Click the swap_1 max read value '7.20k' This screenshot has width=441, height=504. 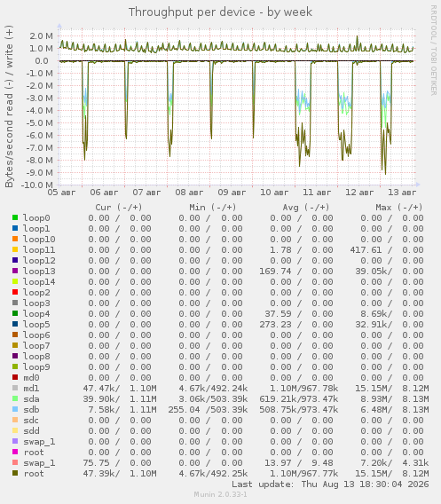click(374, 463)
